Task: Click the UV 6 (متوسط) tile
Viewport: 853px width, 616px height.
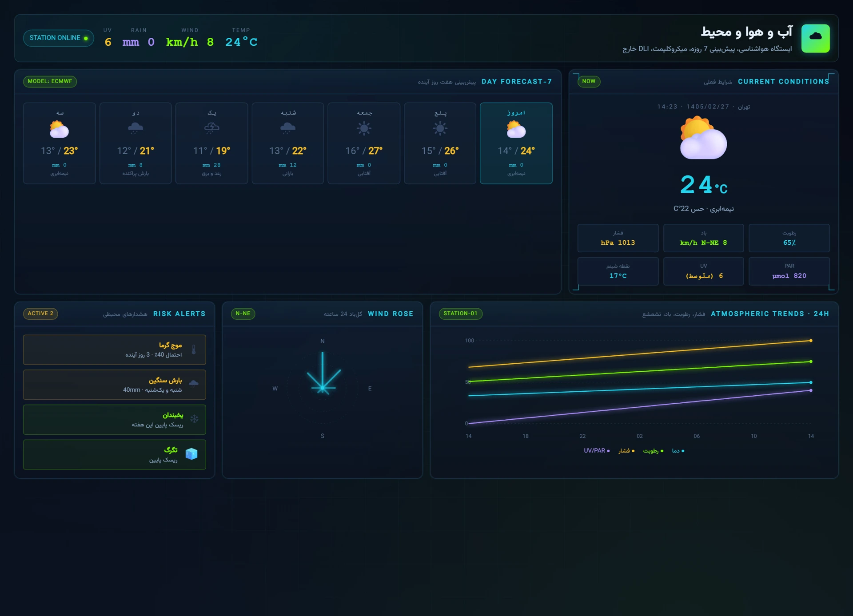Action: [703, 271]
